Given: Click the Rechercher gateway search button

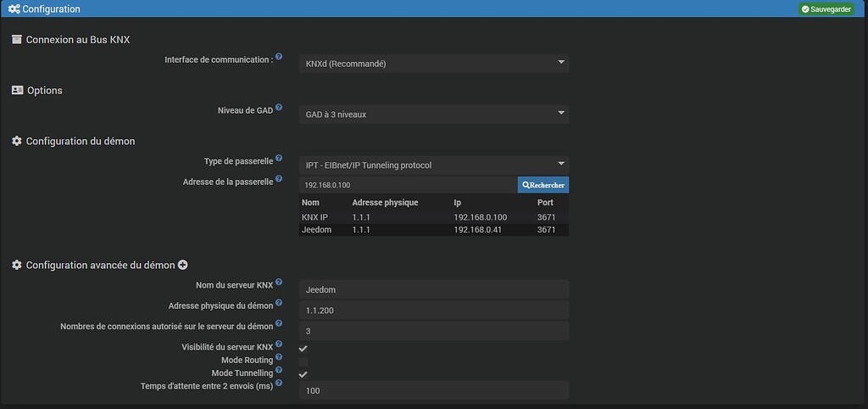Looking at the screenshot, I should pyautogui.click(x=542, y=184).
